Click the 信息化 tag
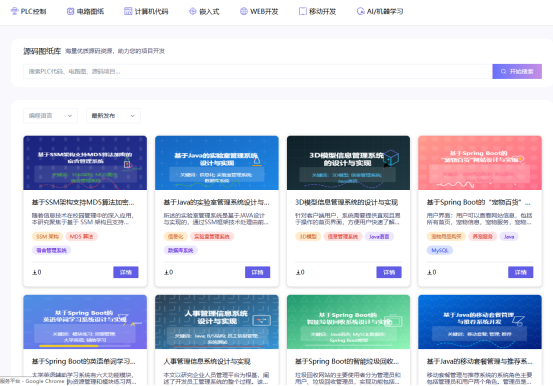The height and width of the screenshot is (386, 553). click(175, 236)
